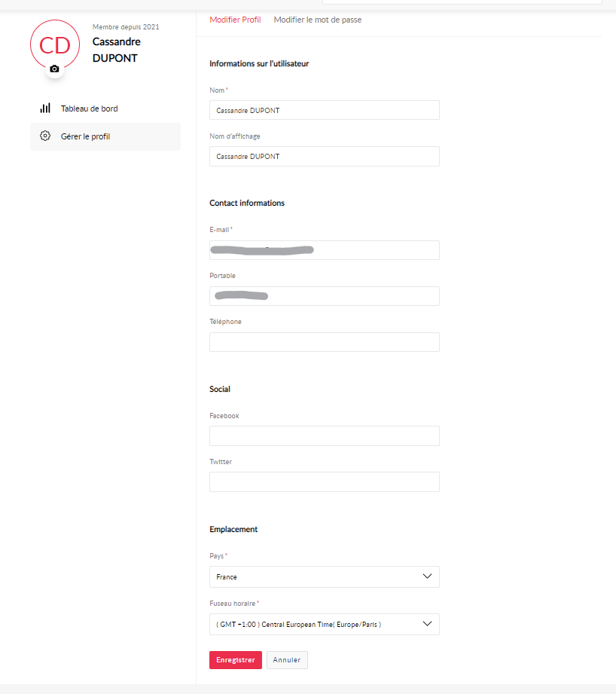Click the Tableau de bord chart icon
The width and height of the screenshot is (616, 694).
45,108
